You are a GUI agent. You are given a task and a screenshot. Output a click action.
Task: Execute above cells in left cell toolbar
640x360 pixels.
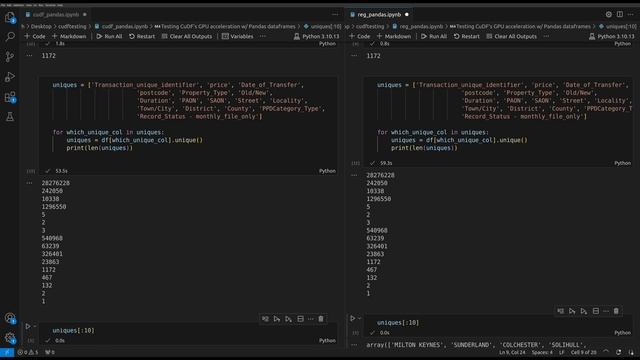pos(277,319)
